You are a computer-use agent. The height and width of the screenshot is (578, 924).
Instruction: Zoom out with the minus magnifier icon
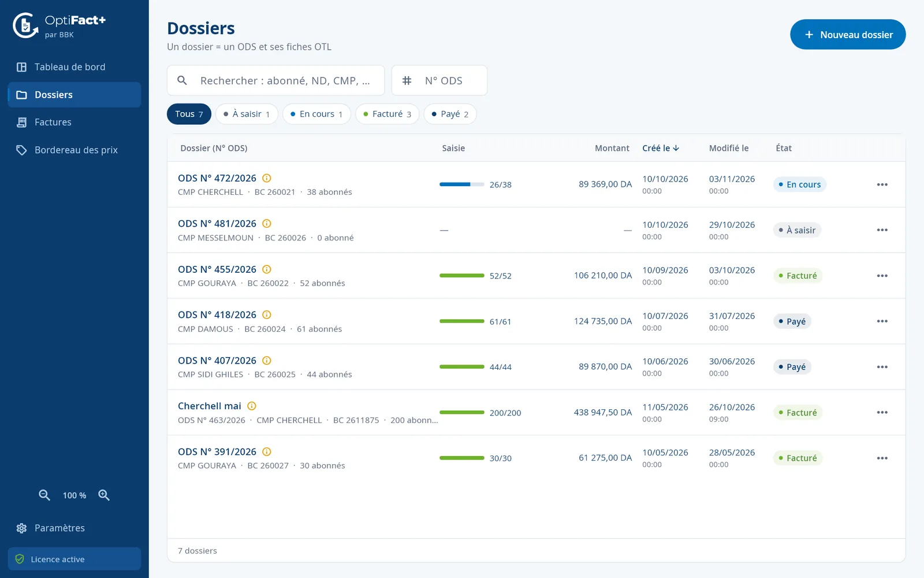(44, 495)
